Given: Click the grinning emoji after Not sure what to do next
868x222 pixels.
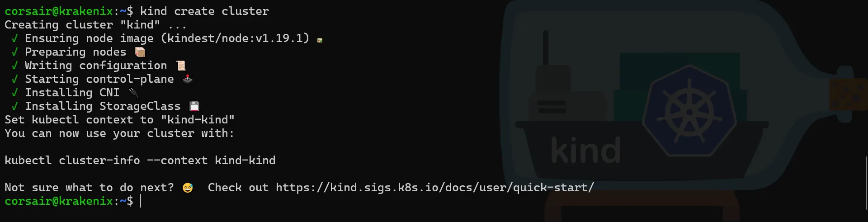Looking at the screenshot, I should click(188, 188).
